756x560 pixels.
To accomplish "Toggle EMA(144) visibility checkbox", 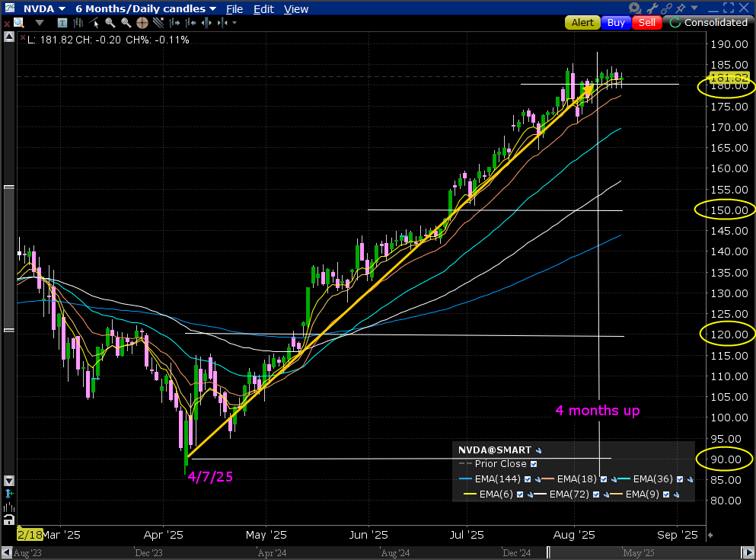I will click(528, 479).
